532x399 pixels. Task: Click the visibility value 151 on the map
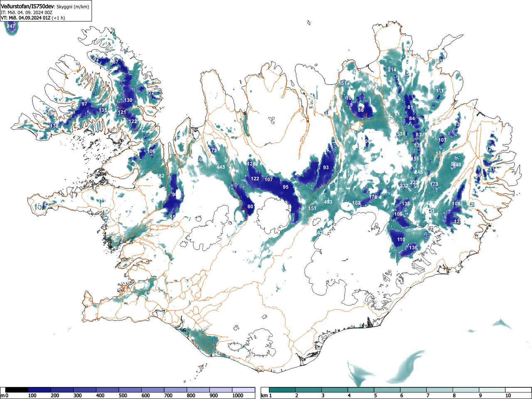point(312,208)
